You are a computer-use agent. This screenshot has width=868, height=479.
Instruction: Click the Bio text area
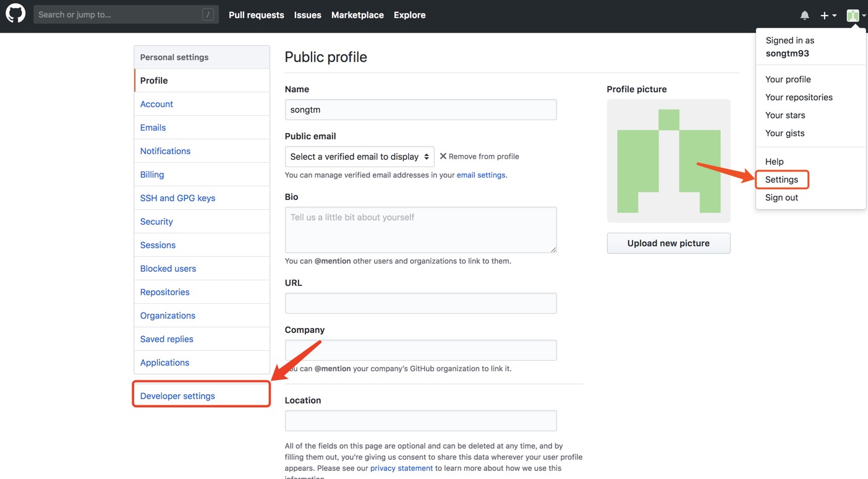(x=420, y=230)
